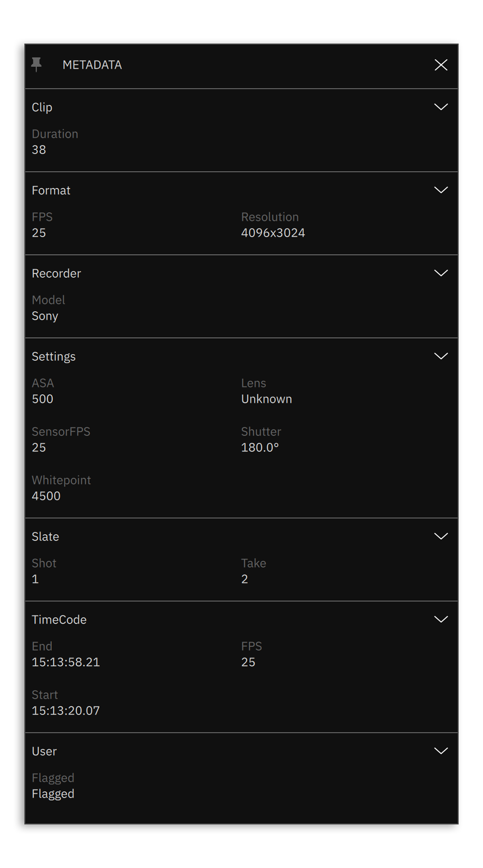The image size is (483, 868).
Task: Click the ASA value 500
Action: (42, 399)
